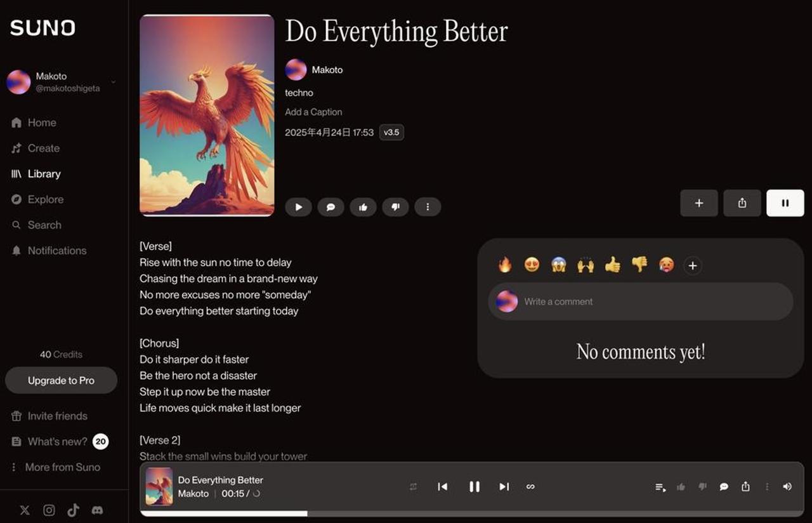Screen dimensions: 812x523
Task: Open the more options menu in the player bar
Action: [767, 486]
